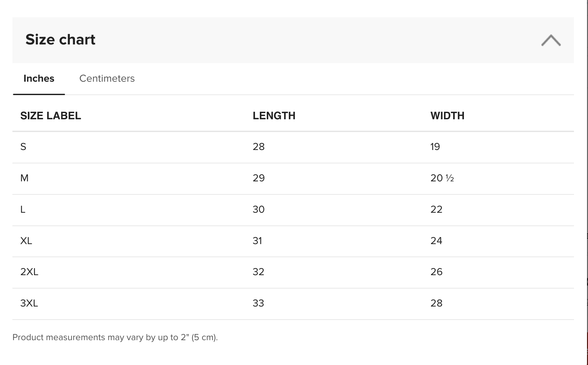Click the length value 33

coord(258,303)
